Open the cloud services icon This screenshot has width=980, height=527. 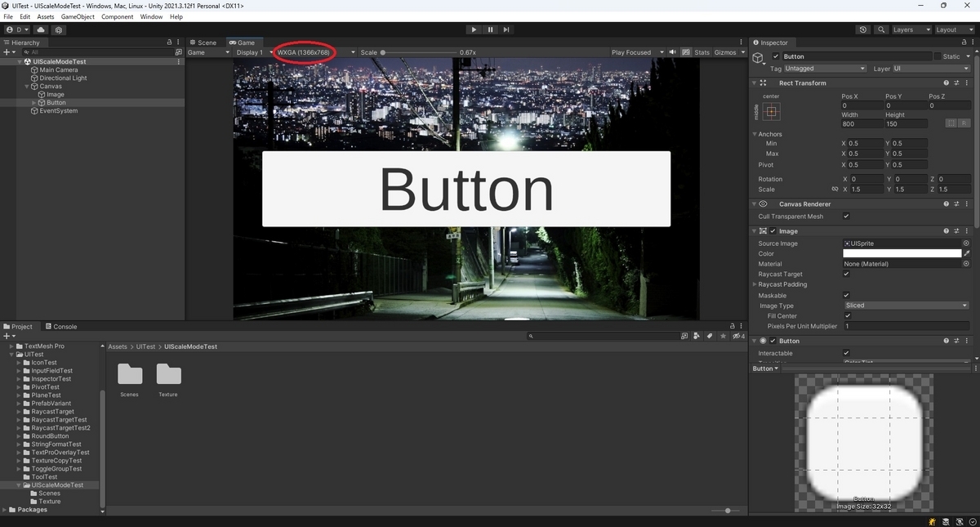[x=41, y=29]
